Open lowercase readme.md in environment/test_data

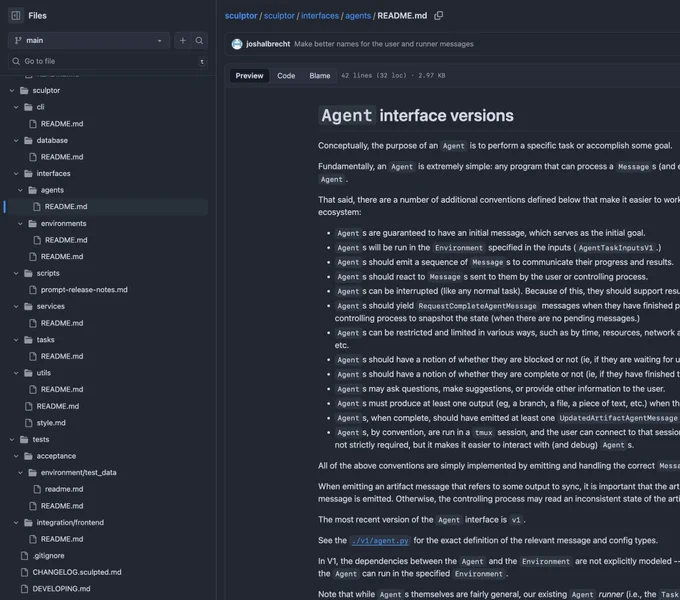(x=64, y=489)
